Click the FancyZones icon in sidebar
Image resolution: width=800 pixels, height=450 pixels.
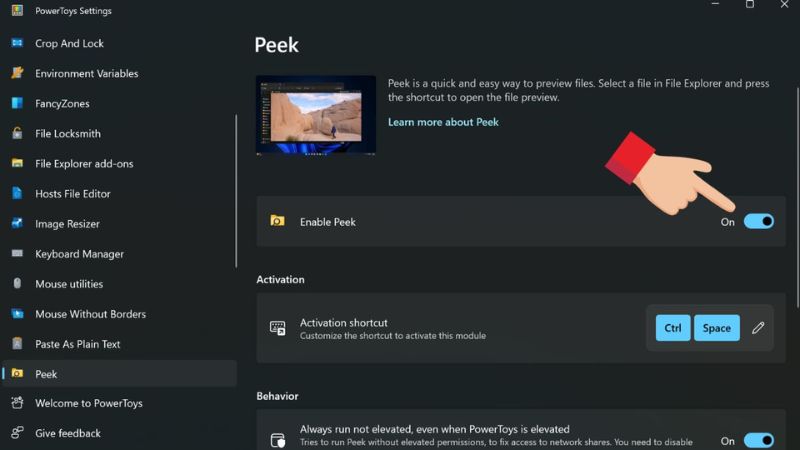(17, 103)
